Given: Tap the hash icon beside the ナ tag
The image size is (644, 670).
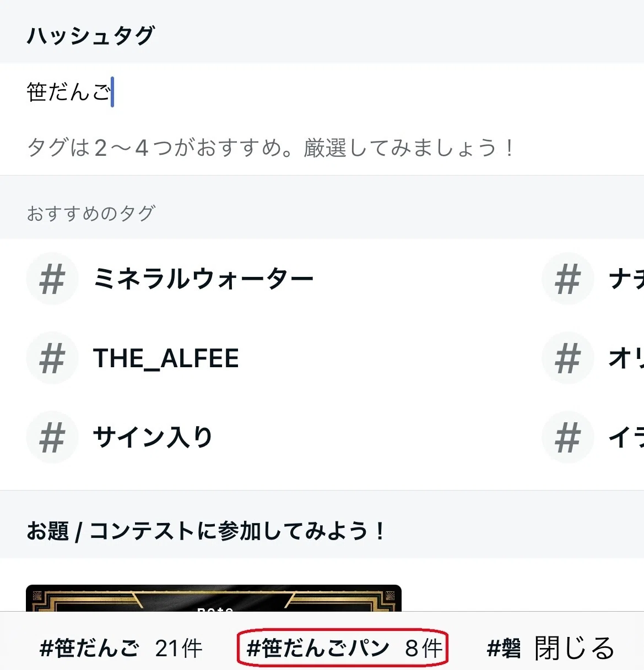Looking at the screenshot, I should [x=567, y=279].
